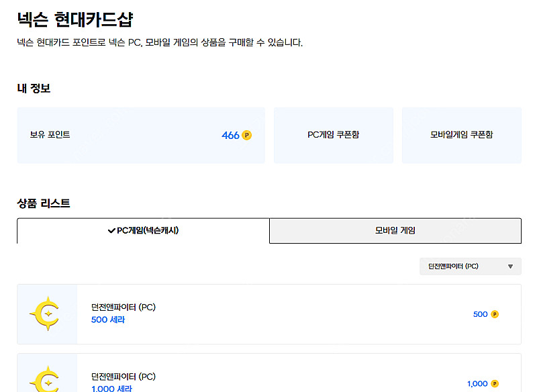Click the point coin icon beside 466

click(x=246, y=135)
